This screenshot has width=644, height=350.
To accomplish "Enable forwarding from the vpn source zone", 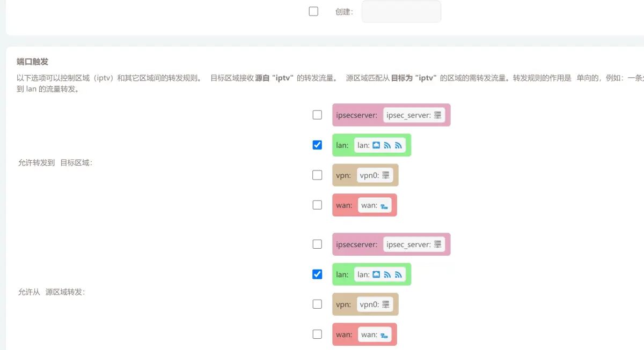I will (x=317, y=304).
